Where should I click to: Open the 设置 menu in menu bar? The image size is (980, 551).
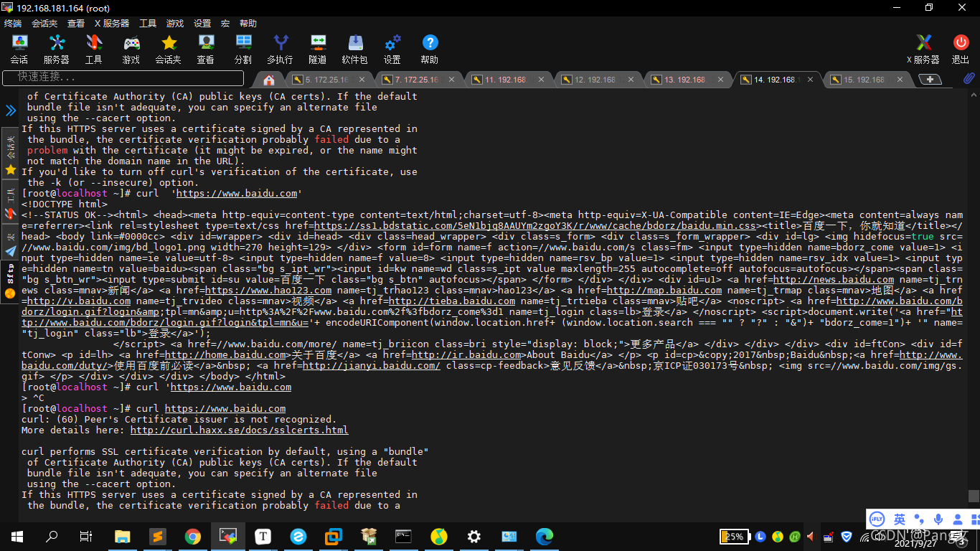tap(202, 23)
